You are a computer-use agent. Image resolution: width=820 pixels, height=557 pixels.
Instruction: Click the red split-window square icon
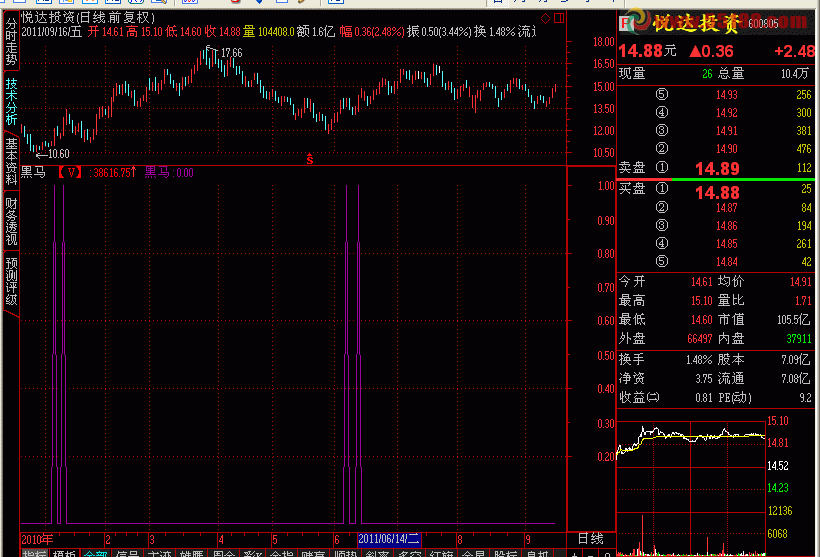point(559,18)
